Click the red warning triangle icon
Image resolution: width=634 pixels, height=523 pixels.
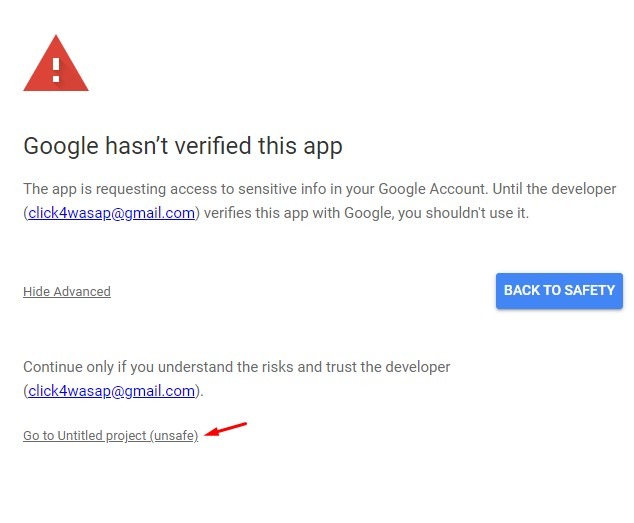click(56, 63)
